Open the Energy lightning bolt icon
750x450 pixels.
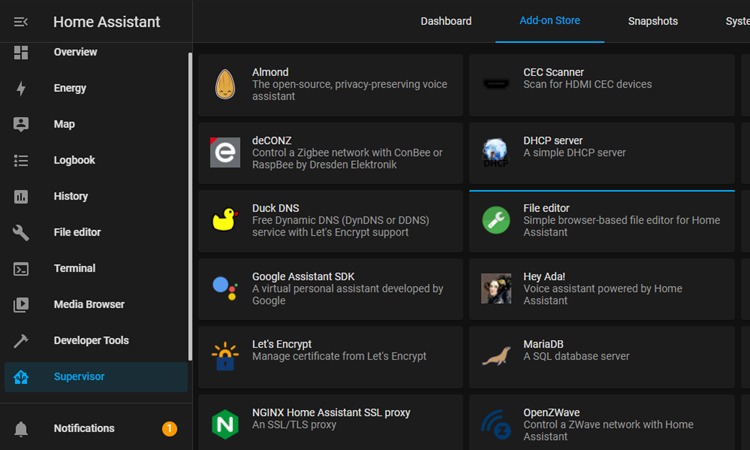[x=21, y=88]
